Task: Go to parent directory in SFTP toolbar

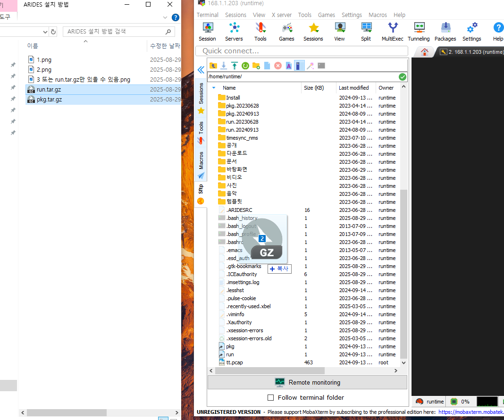Action: tap(213, 66)
